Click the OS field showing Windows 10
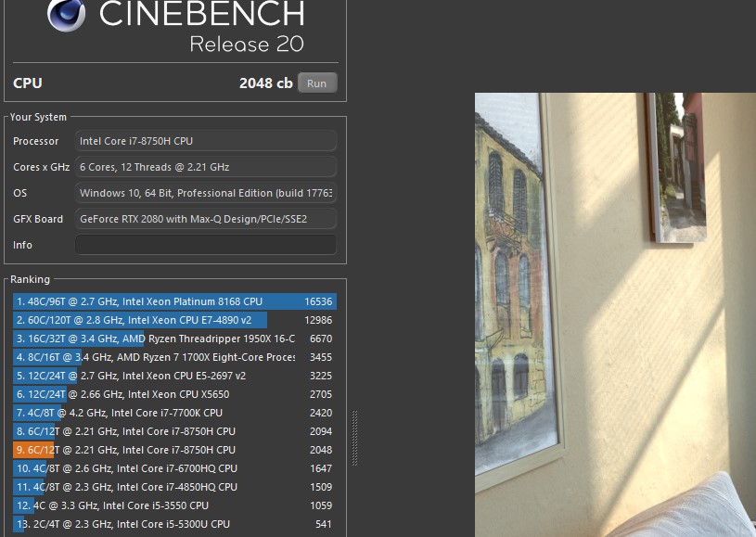The width and height of the screenshot is (756, 537). pos(205,193)
